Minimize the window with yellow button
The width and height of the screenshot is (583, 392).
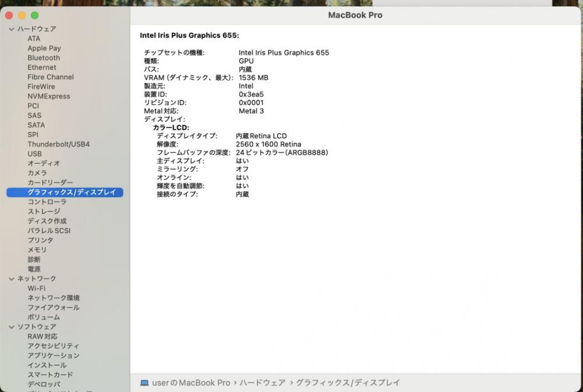point(22,15)
